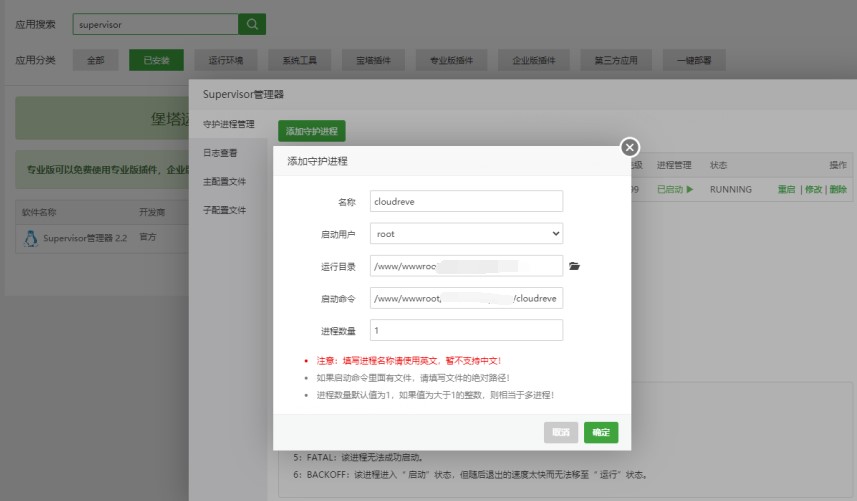Image resolution: width=857 pixels, height=501 pixels.
Task: Click the 状态 column header
Action: click(718, 165)
